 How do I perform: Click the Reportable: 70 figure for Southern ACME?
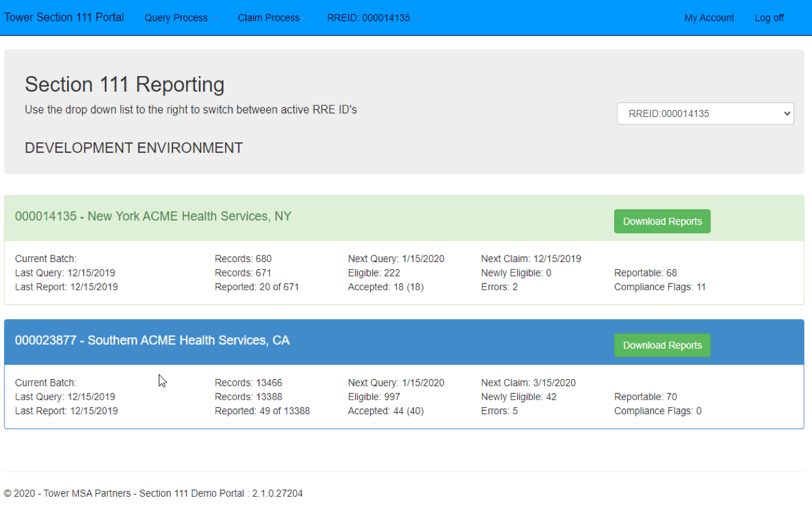[645, 397]
